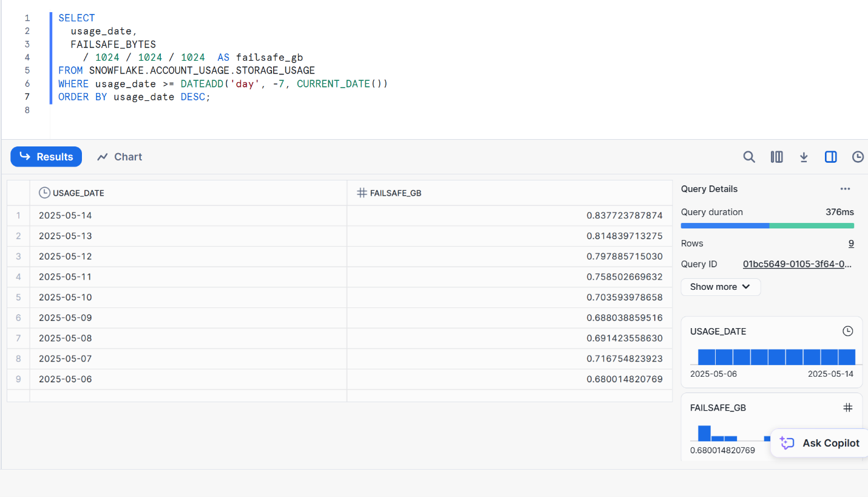Select the Results tab
868x497 pixels.
pyautogui.click(x=46, y=157)
